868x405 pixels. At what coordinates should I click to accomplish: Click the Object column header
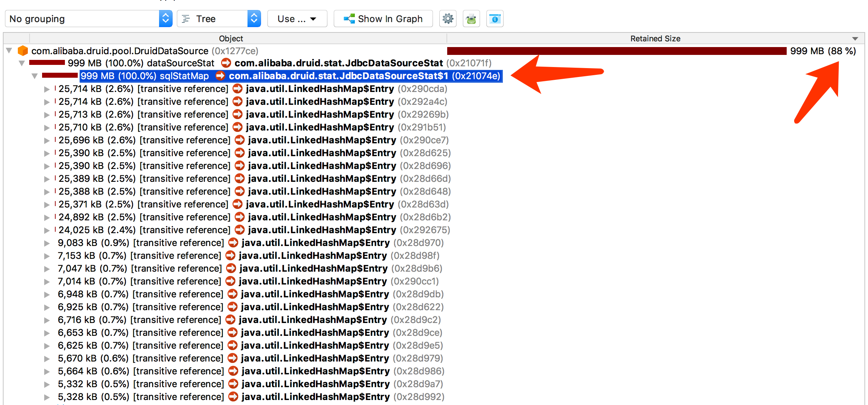click(x=231, y=39)
